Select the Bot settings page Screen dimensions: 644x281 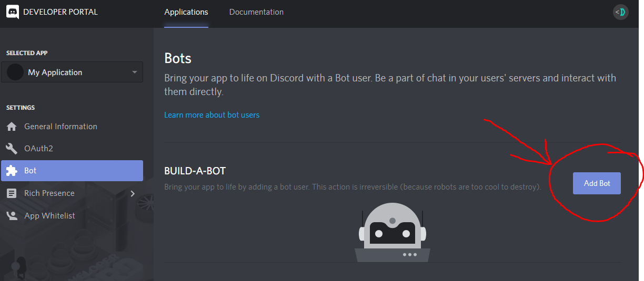pos(72,171)
